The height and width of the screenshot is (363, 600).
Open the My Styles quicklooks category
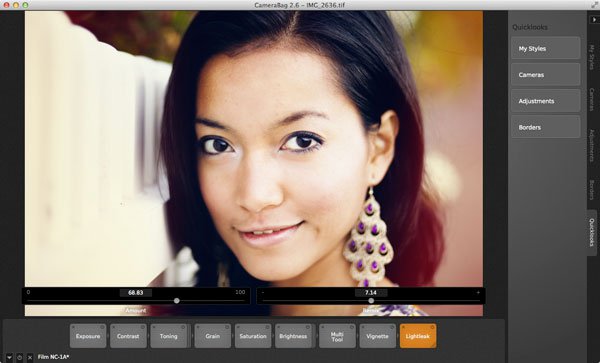(546, 48)
